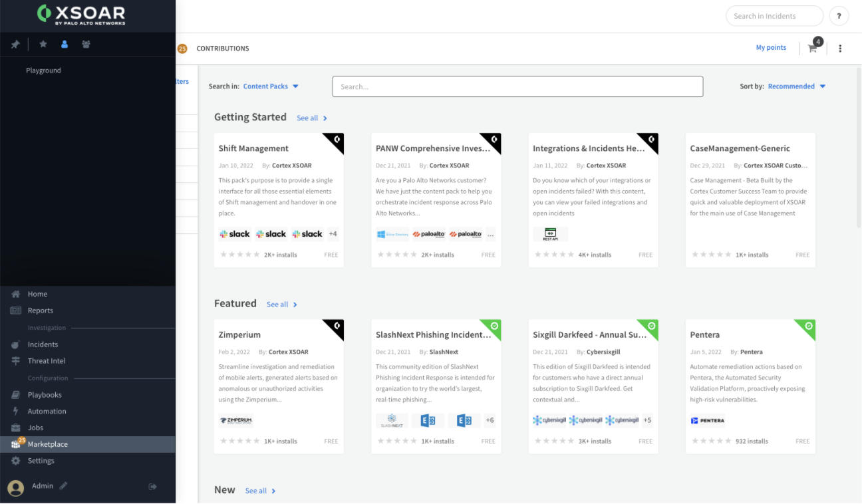Open Integrations & Incidents Health pack title

click(x=589, y=148)
